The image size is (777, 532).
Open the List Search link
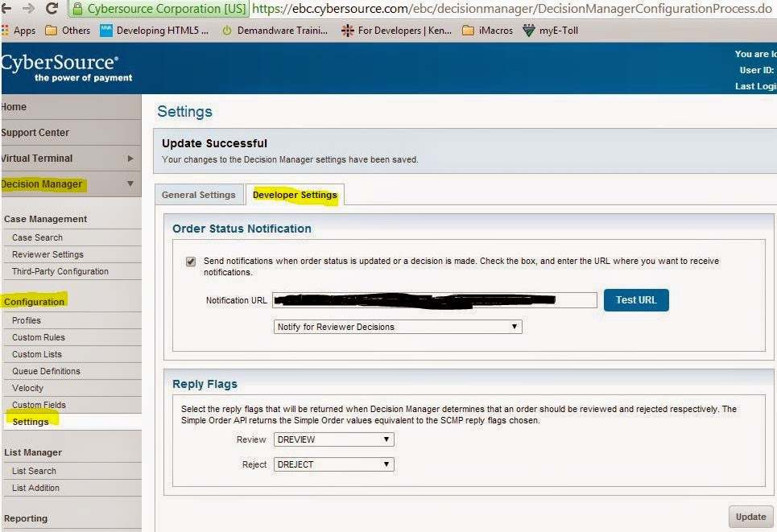tap(34, 471)
